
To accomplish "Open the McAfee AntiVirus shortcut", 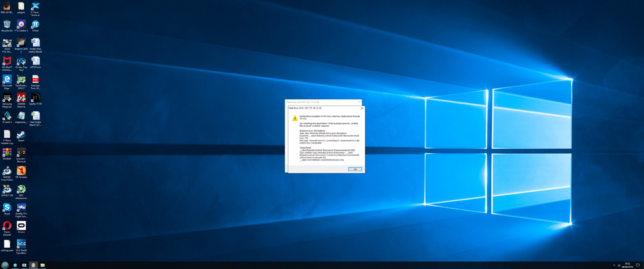I will click(x=7, y=61).
